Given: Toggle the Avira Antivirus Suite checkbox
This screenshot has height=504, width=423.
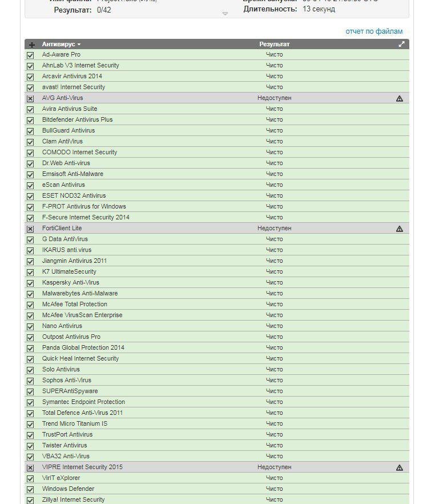Looking at the screenshot, I should [30, 110].
